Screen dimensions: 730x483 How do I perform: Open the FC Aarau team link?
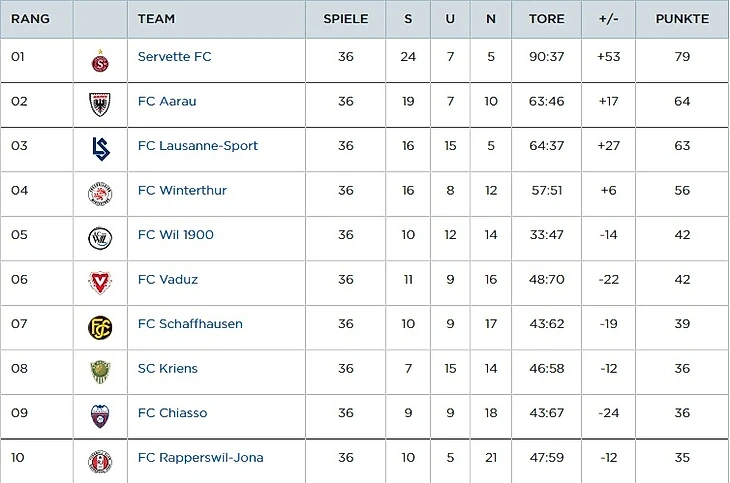click(168, 101)
